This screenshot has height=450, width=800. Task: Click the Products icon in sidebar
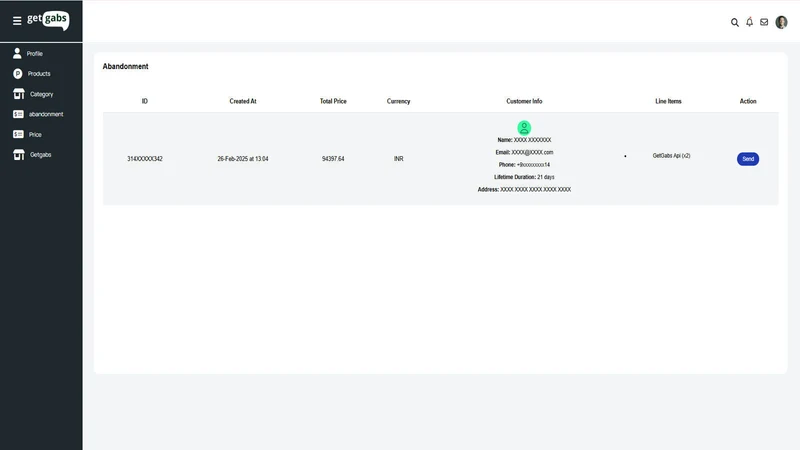tap(18, 73)
